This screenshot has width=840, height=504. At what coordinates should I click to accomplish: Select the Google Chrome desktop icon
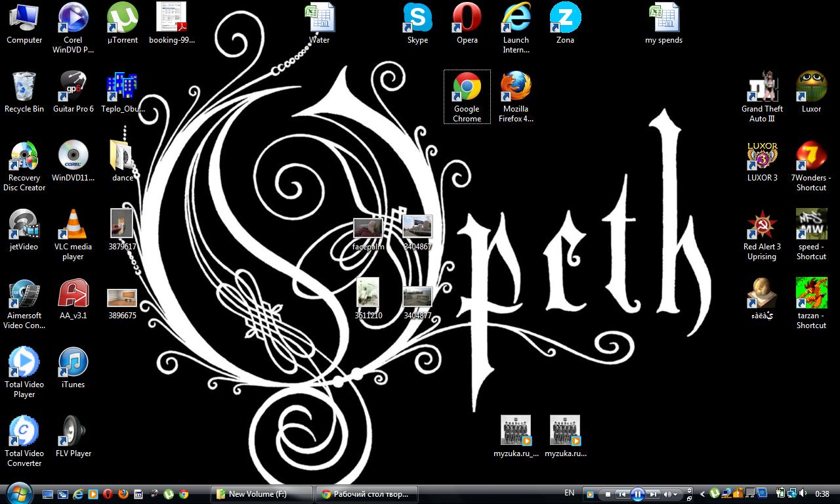(x=467, y=97)
